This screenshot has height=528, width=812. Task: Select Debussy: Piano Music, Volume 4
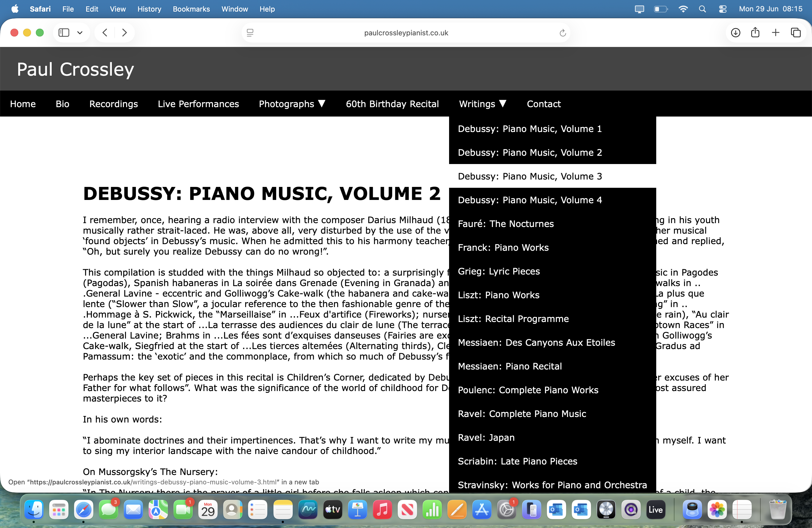pyautogui.click(x=552, y=200)
